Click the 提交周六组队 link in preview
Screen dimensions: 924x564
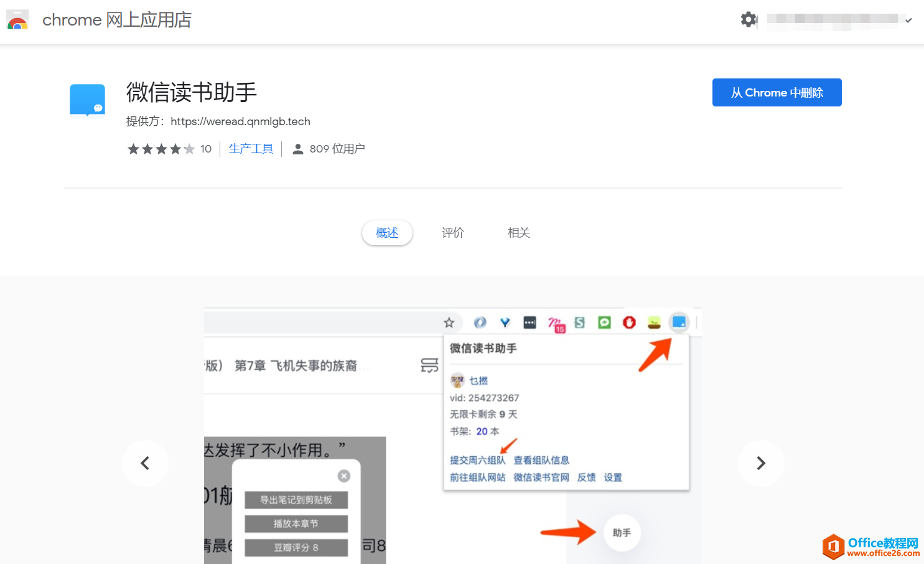point(478,460)
